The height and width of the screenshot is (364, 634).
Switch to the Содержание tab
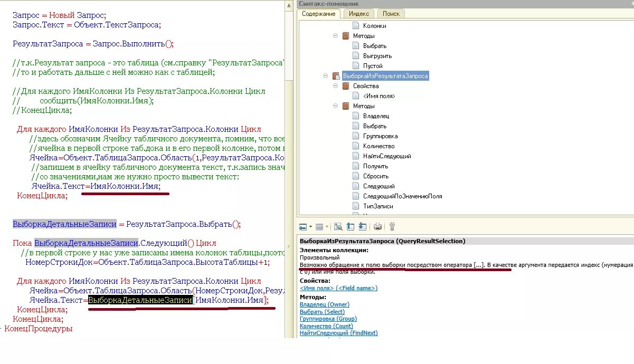tap(318, 14)
